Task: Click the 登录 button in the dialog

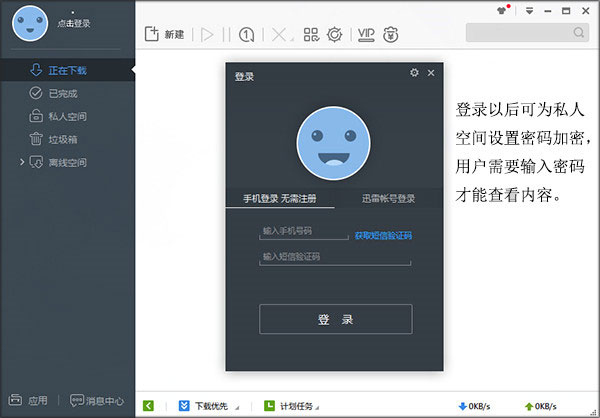Action: pyautogui.click(x=336, y=319)
